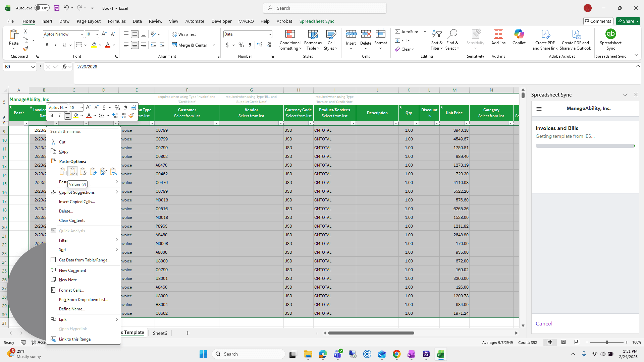This screenshot has width=644, height=362.
Task: Open the hamburger menu in Spreadsheet Sync pane
Action: point(539,109)
